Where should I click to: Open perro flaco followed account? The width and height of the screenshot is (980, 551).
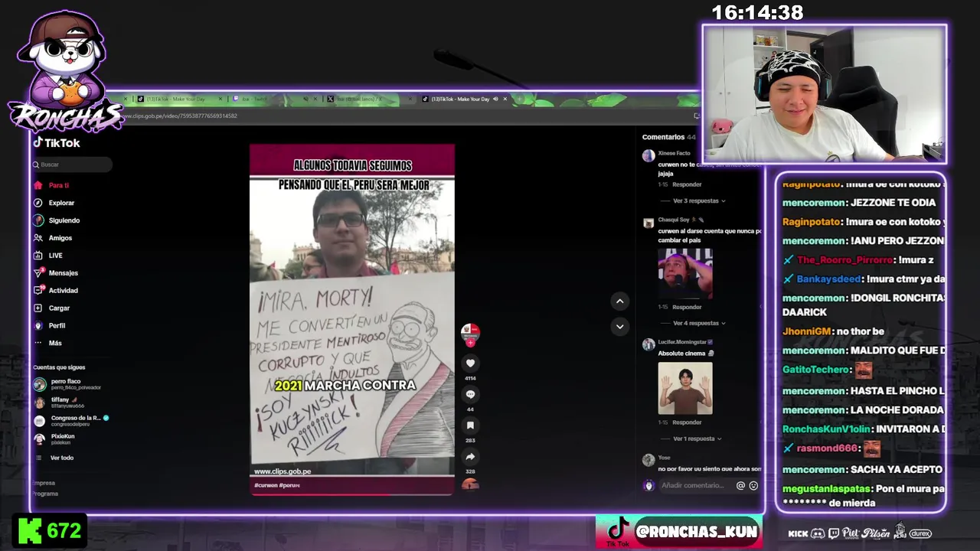tap(69, 384)
